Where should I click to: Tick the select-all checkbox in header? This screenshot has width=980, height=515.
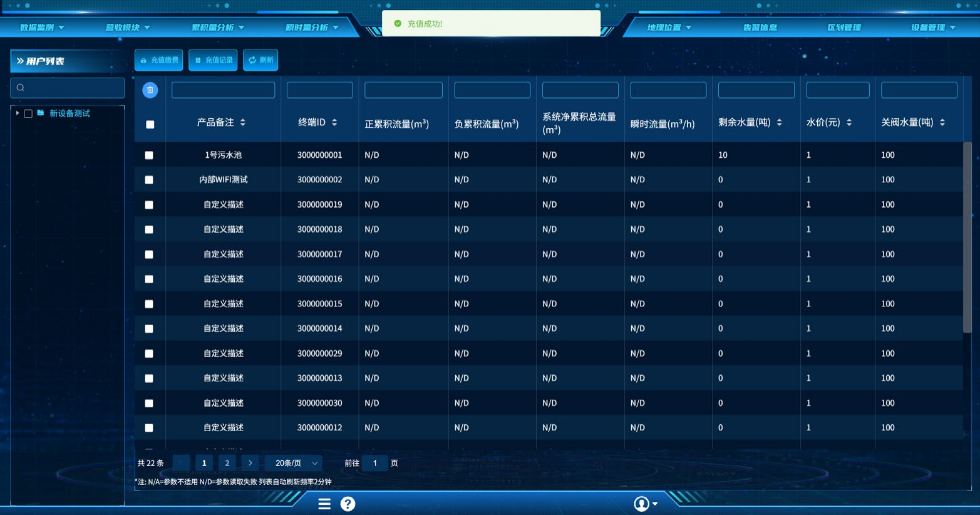(150, 125)
